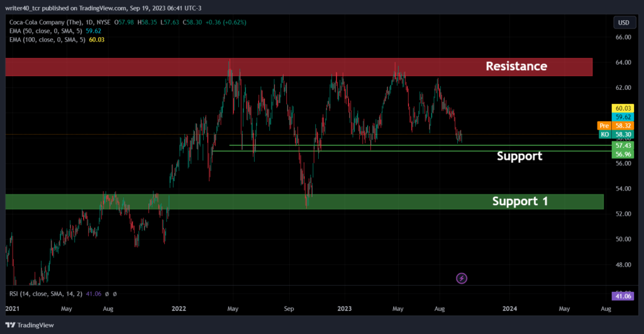Click the 50.00 price axis label

pos(623,239)
